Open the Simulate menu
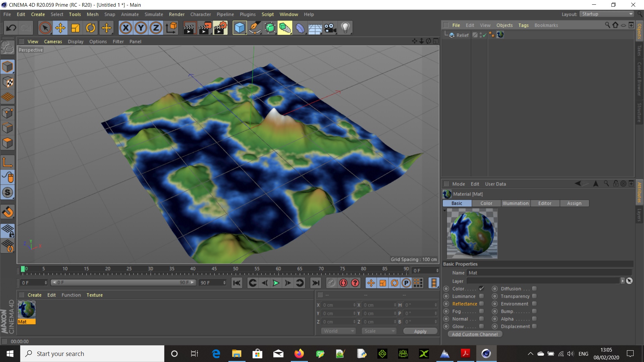644x362 pixels. (154, 14)
